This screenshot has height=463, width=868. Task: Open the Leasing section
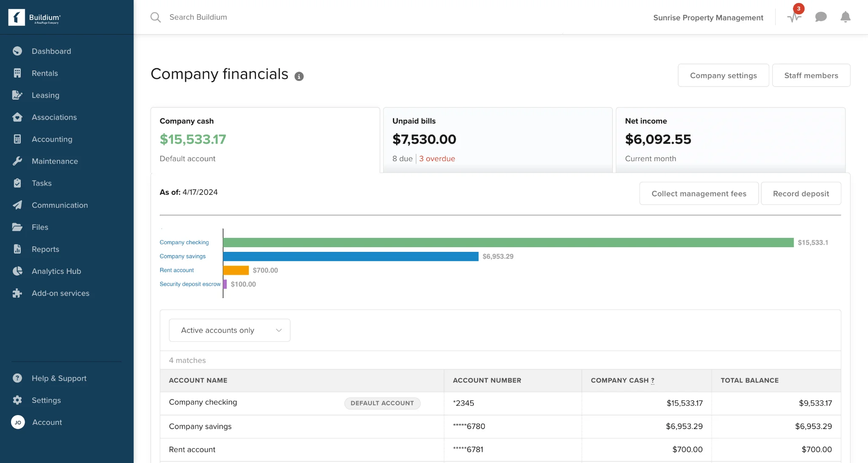(x=45, y=95)
